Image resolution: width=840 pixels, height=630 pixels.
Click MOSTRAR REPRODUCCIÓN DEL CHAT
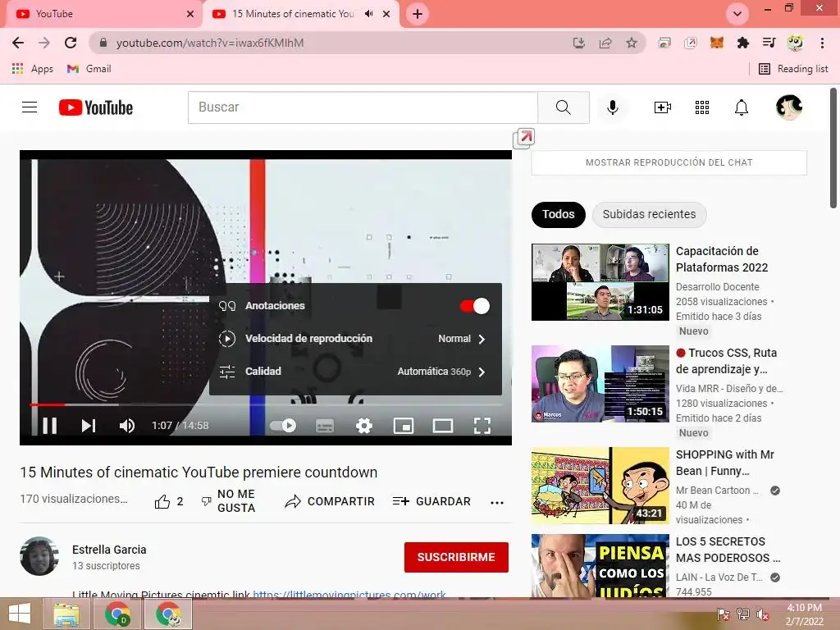[x=669, y=162]
